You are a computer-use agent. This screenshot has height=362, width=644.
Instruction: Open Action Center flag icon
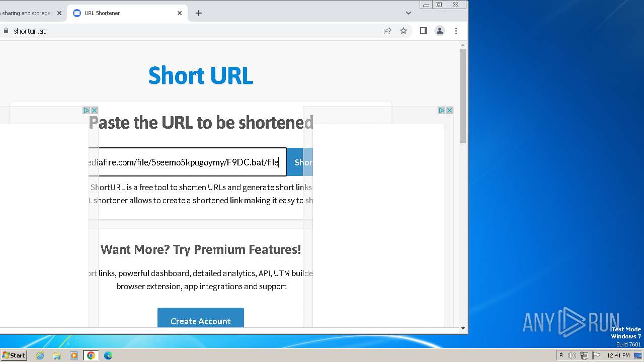[596, 355]
